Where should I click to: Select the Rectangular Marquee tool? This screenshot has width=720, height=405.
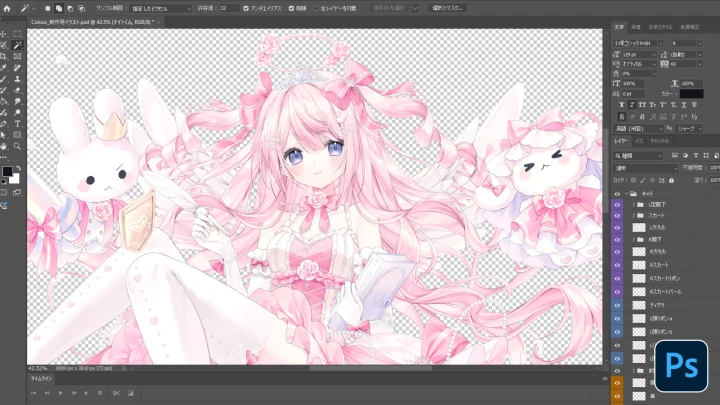[x=17, y=34]
